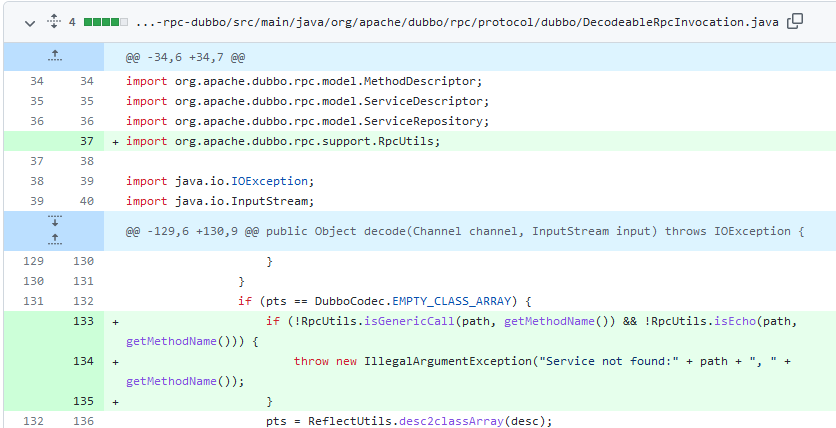
Task: Click the ServiceRepository import line
Action: pos(308,122)
